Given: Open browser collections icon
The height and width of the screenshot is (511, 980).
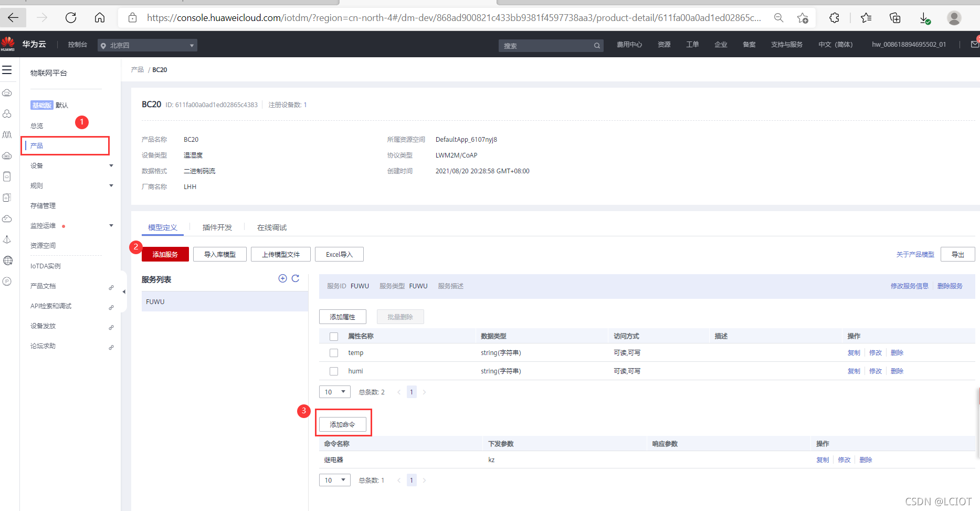Looking at the screenshot, I should 895,18.
